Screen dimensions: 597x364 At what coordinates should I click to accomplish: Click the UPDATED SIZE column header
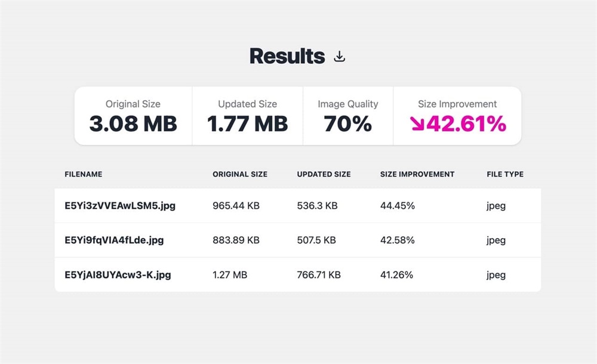pyautogui.click(x=324, y=174)
